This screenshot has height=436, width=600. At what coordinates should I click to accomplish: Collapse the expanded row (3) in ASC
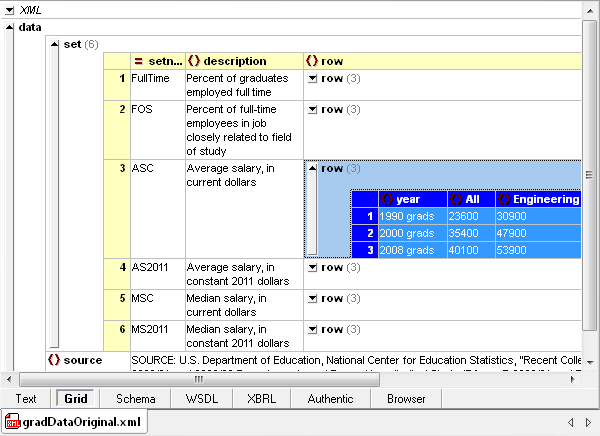click(x=312, y=168)
